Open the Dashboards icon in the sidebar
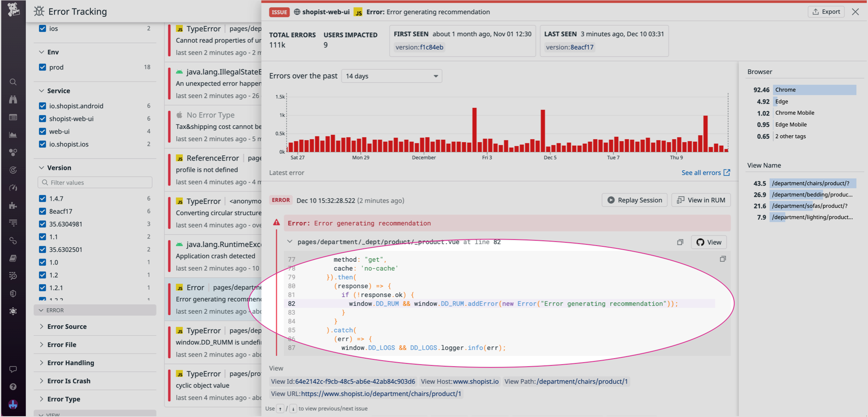 click(13, 117)
